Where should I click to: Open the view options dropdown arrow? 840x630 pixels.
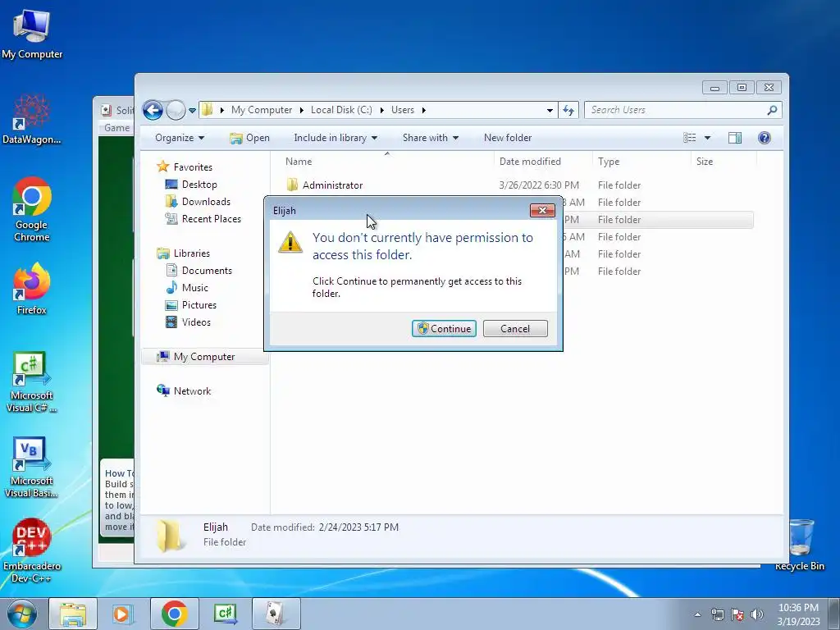pyautogui.click(x=707, y=138)
